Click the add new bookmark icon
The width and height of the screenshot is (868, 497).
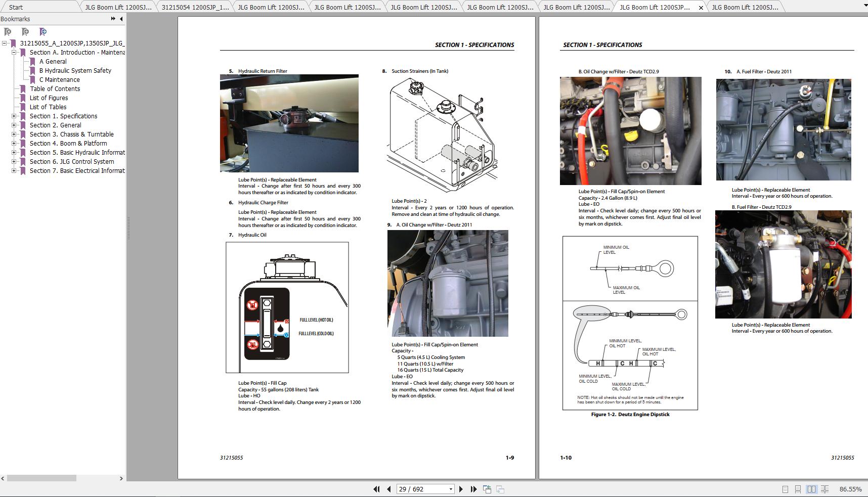(25, 32)
